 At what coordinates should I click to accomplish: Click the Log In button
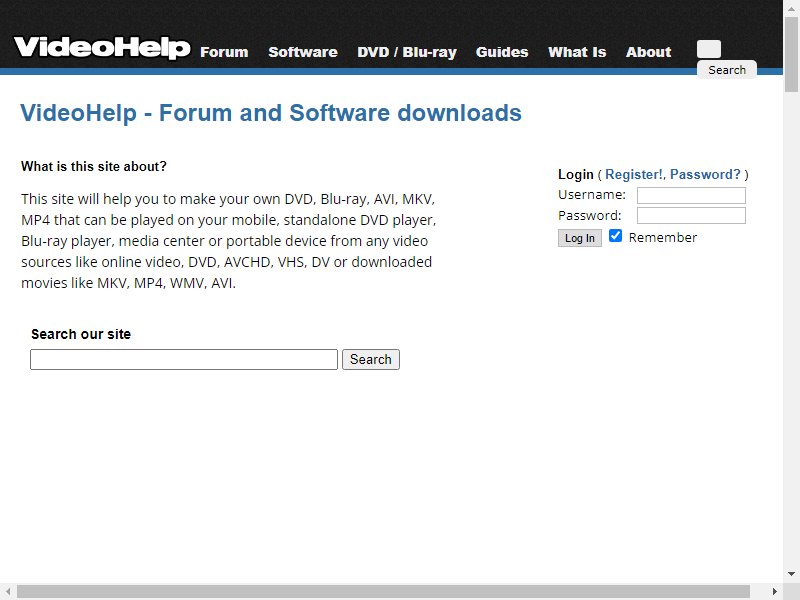click(x=580, y=238)
